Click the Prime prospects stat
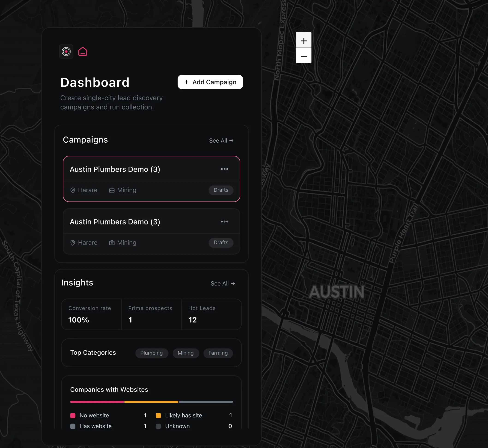Screen dimensions: 488x448 coord(151,314)
